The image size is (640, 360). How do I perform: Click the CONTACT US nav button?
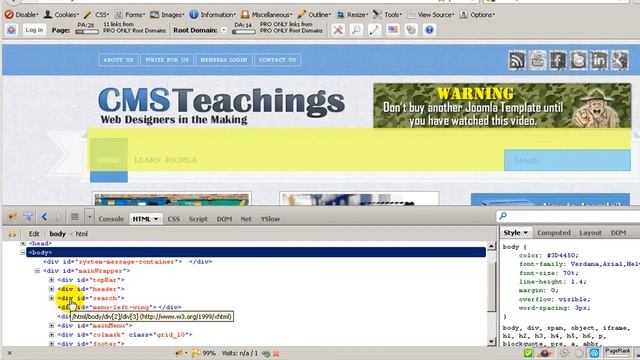[278, 60]
